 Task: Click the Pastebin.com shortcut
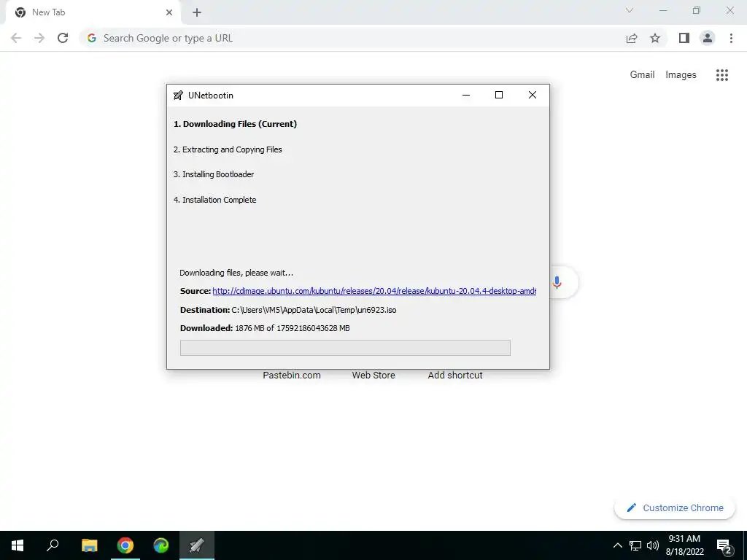pos(292,376)
